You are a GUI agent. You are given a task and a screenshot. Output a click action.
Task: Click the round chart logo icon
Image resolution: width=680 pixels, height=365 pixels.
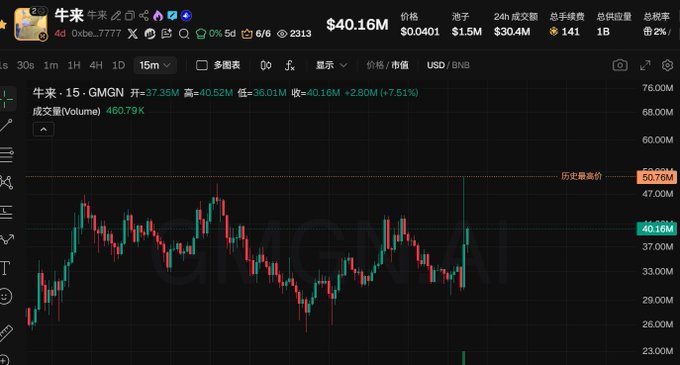pyautogui.click(x=150, y=34)
